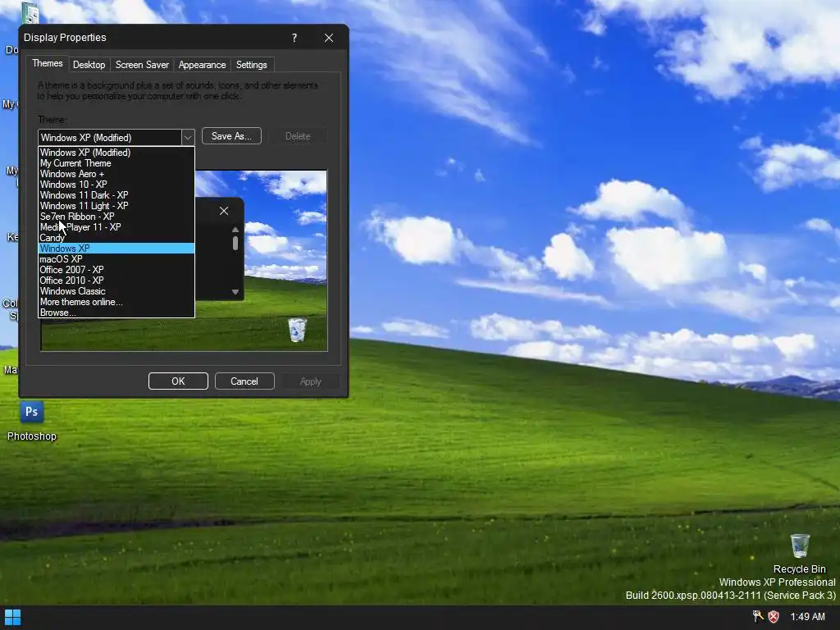This screenshot has width=840, height=630.
Task: Click the Cancel button
Action: (244, 381)
